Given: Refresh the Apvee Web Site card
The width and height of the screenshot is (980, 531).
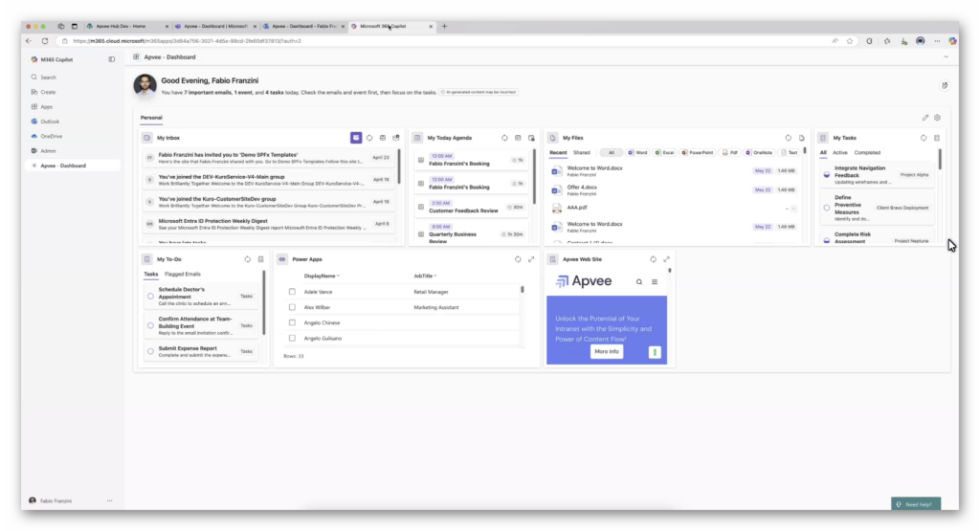Looking at the screenshot, I should point(653,259).
